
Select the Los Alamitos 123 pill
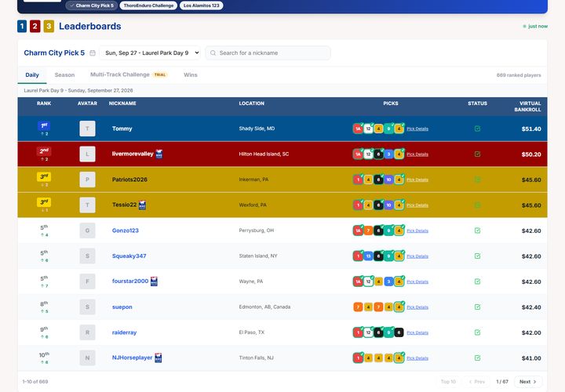[x=201, y=5]
